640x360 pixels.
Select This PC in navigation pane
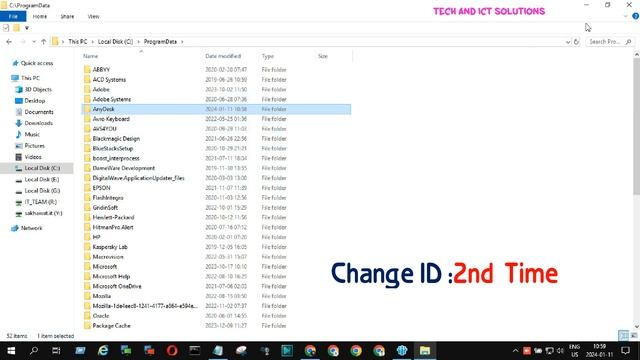[x=25, y=78]
